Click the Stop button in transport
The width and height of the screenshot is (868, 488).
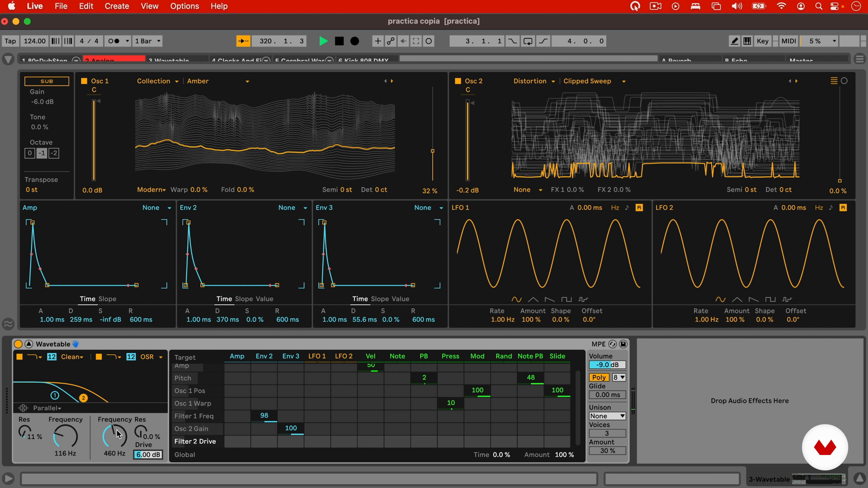pos(339,41)
